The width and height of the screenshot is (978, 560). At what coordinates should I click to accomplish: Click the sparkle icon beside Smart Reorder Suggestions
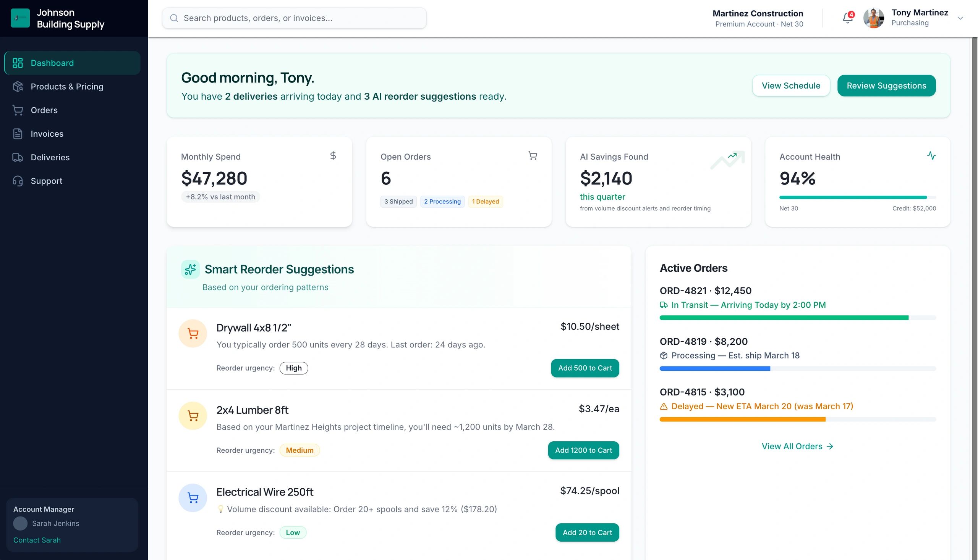click(190, 269)
